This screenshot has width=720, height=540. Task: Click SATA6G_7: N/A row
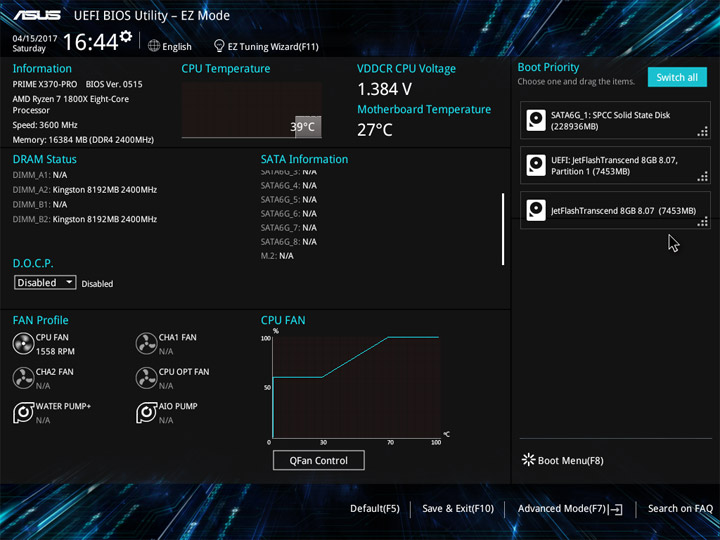[x=289, y=228]
